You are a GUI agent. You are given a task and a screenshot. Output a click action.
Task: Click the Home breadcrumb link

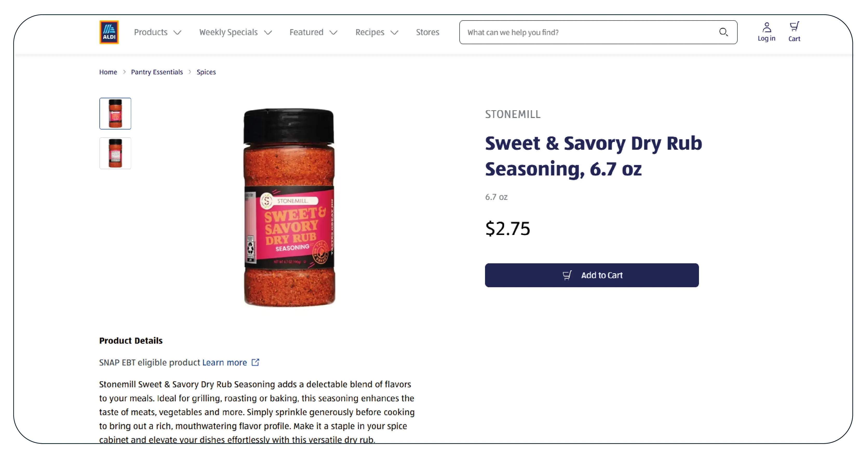[x=108, y=72]
